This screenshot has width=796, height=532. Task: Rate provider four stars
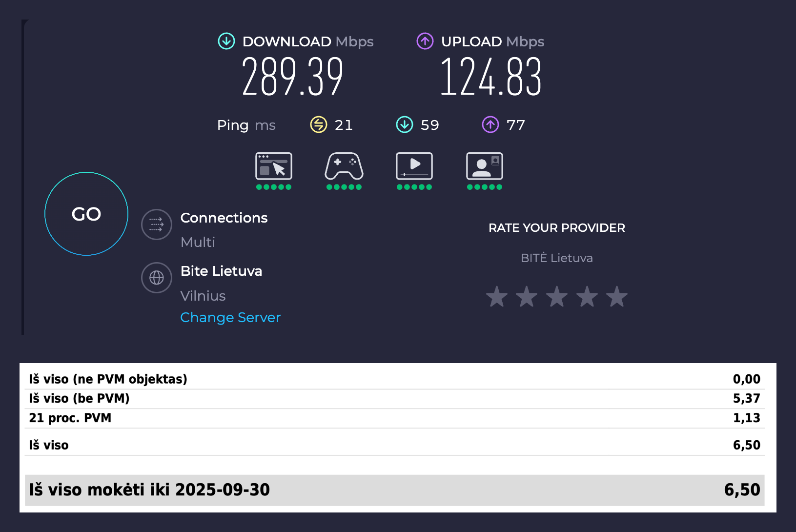pyautogui.click(x=587, y=297)
